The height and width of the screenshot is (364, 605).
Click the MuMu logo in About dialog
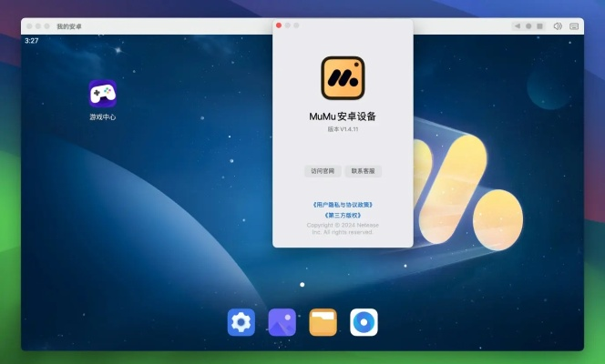click(343, 78)
